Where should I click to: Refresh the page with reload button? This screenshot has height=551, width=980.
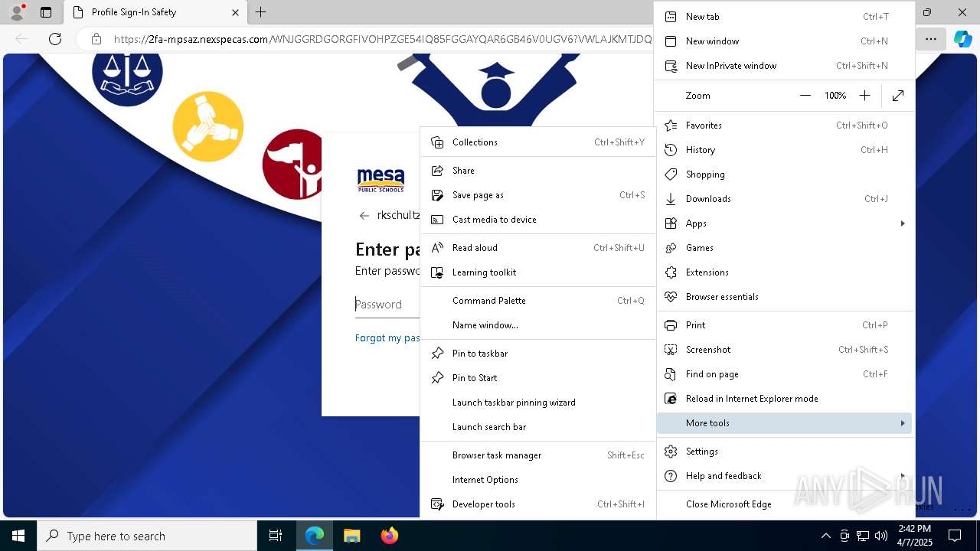click(x=55, y=39)
